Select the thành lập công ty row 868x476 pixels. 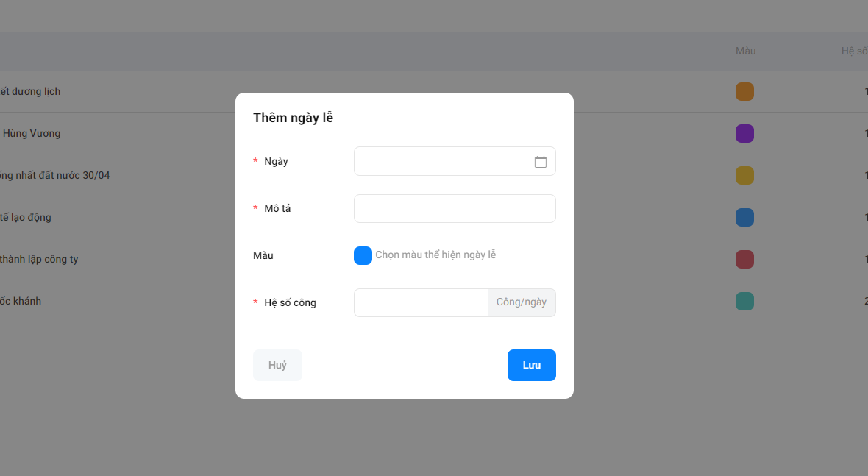[434, 259]
